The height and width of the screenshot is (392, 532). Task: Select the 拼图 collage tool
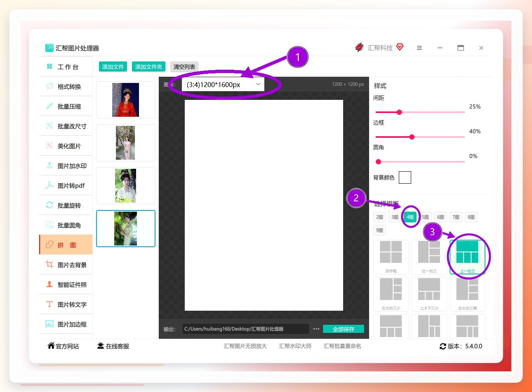tap(66, 245)
